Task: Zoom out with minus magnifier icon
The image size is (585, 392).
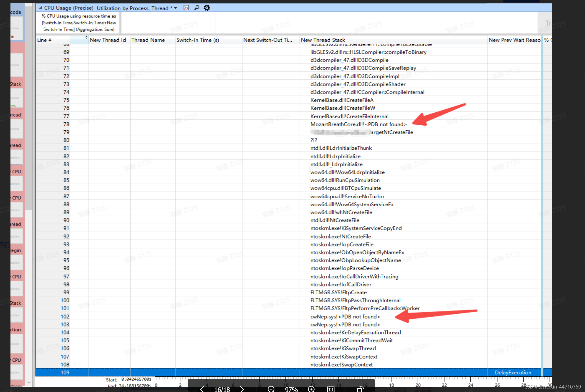Action: [x=271, y=389]
